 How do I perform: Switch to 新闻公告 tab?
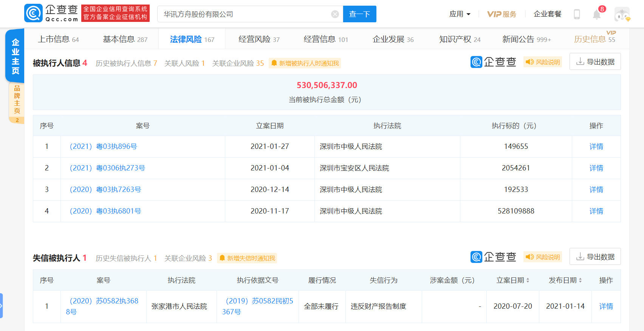[x=526, y=39]
